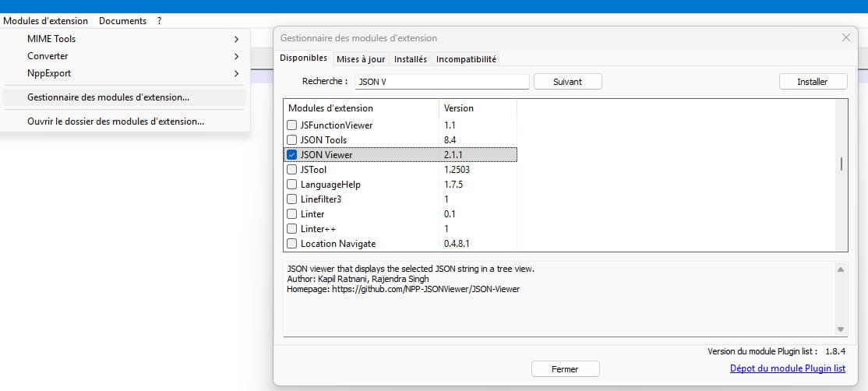The image size is (868, 391).
Task: Switch to the Mises à jour tab
Action: [361, 59]
